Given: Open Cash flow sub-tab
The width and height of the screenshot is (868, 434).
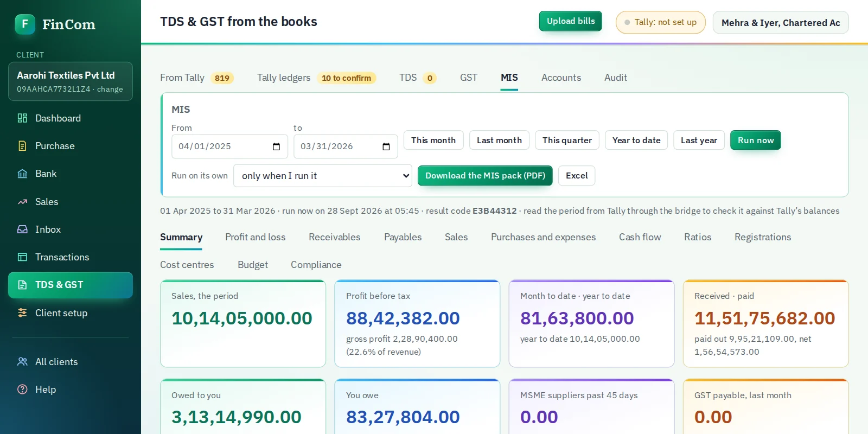Looking at the screenshot, I should coord(640,237).
